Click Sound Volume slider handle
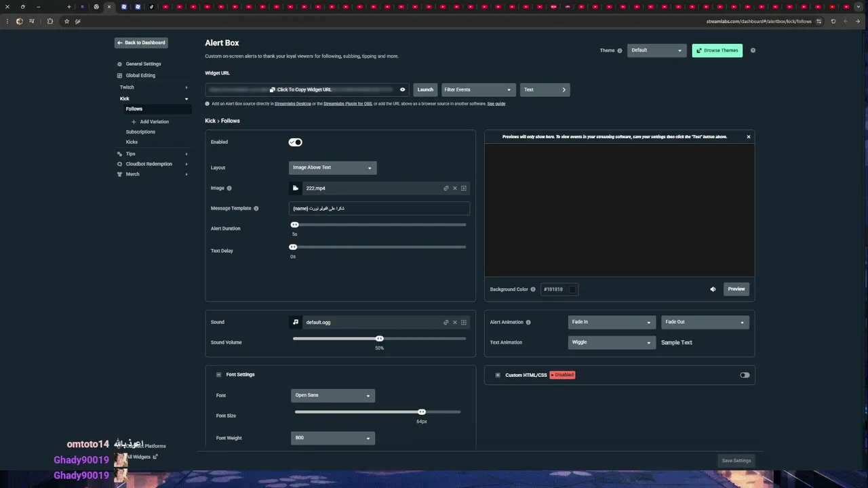868x488 pixels. pyautogui.click(x=380, y=339)
